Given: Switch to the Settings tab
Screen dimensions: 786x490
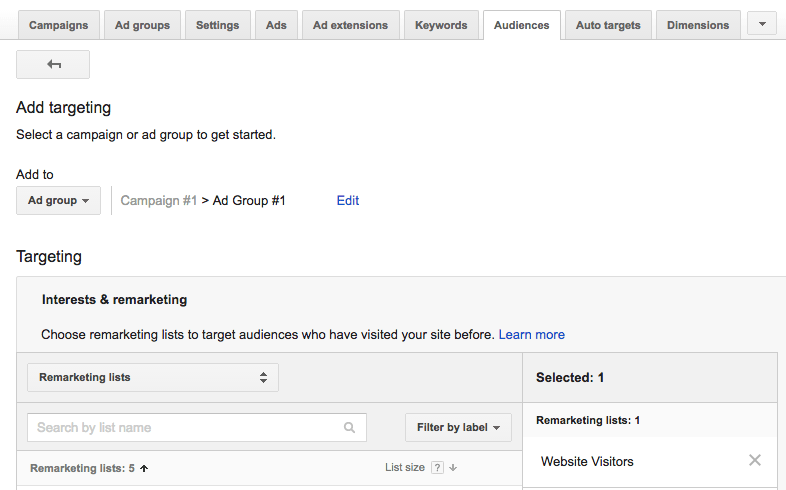Looking at the screenshot, I should coord(219,25).
